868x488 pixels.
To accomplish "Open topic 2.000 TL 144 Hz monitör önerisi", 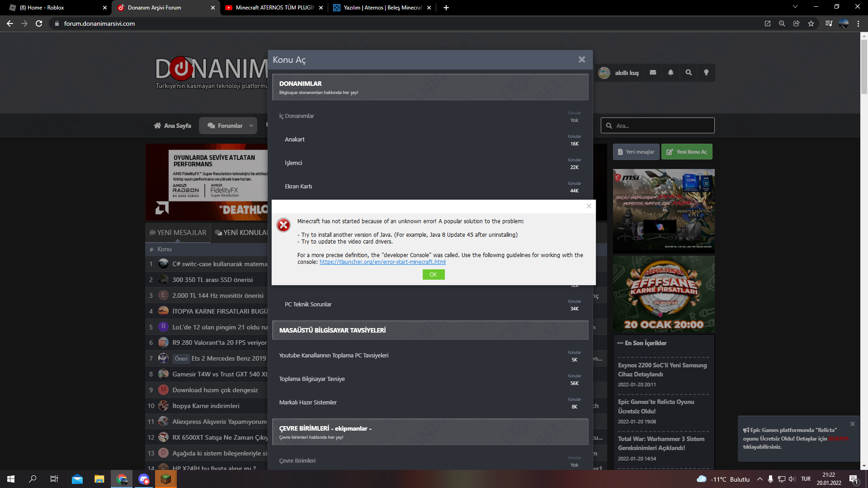I will (218, 296).
